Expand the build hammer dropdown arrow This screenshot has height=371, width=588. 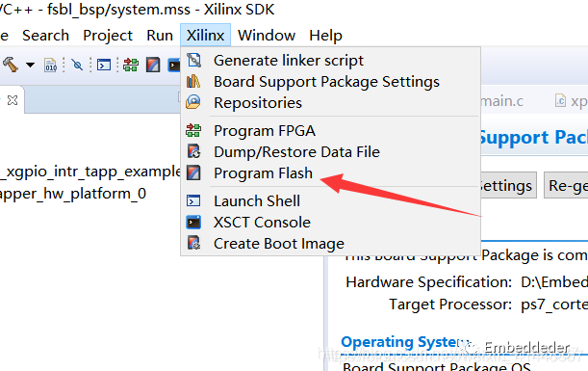pyautogui.click(x=31, y=65)
